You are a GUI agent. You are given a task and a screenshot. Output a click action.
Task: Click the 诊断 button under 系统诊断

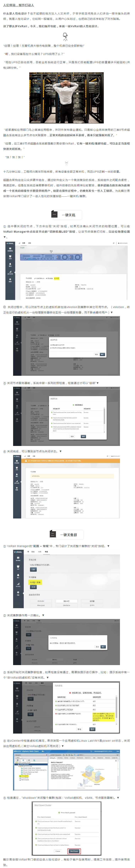(x=33, y=569)
